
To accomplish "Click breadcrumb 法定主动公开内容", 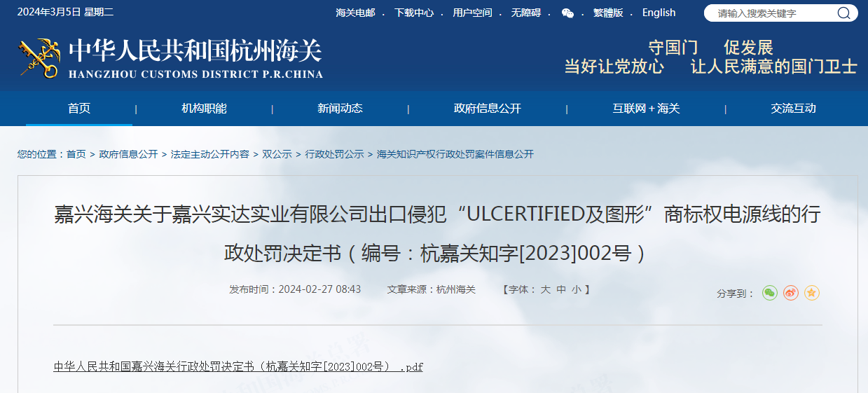I will (209, 154).
